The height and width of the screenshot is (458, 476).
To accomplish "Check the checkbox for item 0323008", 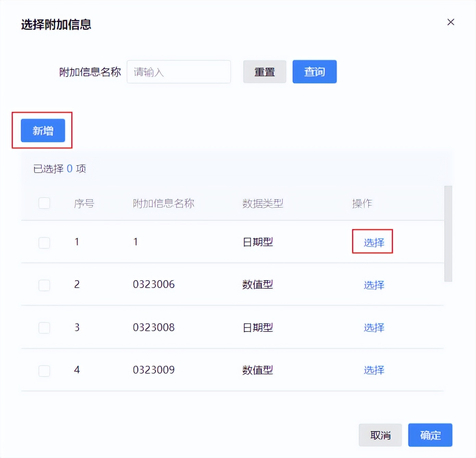I will pyautogui.click(x=44, y=328).
